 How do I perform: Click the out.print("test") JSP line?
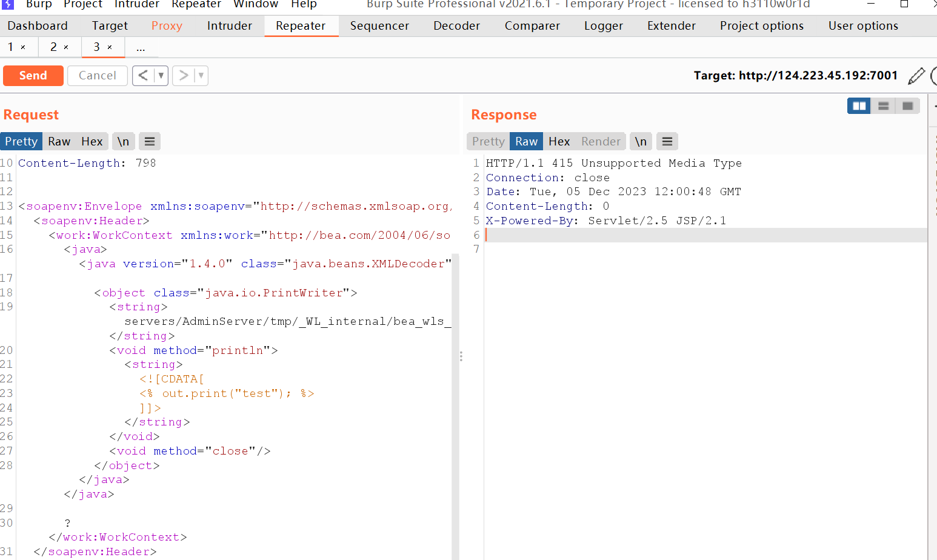[227, 393]
